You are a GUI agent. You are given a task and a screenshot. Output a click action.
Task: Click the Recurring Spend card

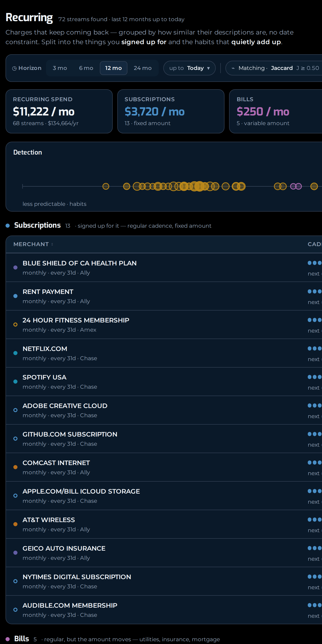point(59,111)
